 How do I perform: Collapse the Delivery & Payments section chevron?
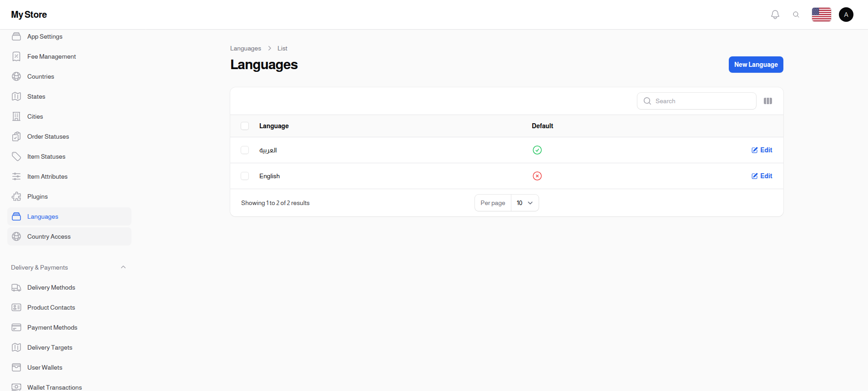(x=123, y=267)
